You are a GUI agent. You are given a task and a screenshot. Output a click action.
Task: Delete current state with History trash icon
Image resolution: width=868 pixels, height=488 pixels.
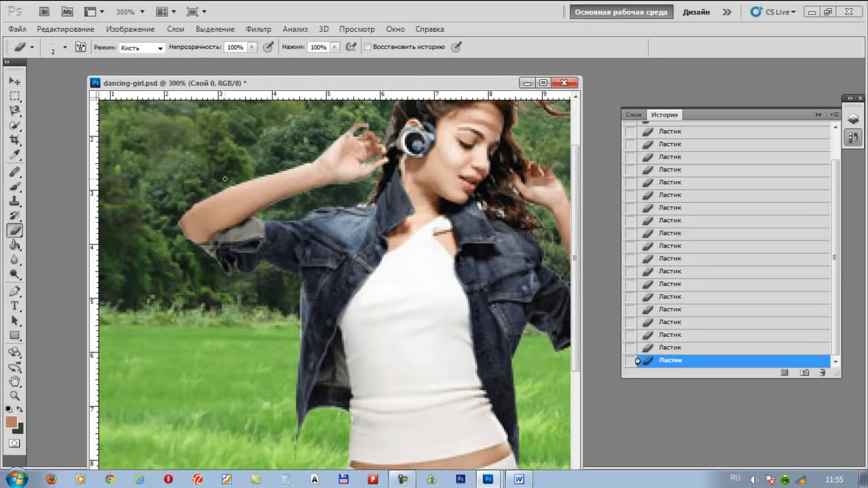pos(822,373)
